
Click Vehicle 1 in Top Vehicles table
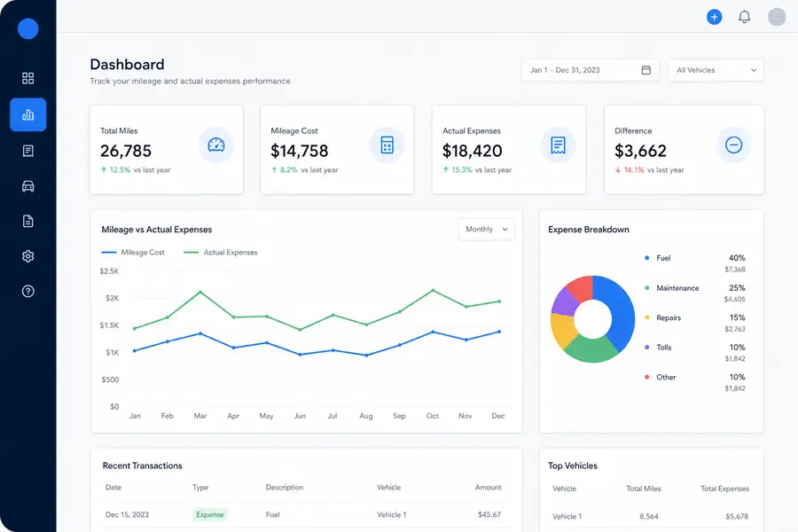tap(567, 516)
